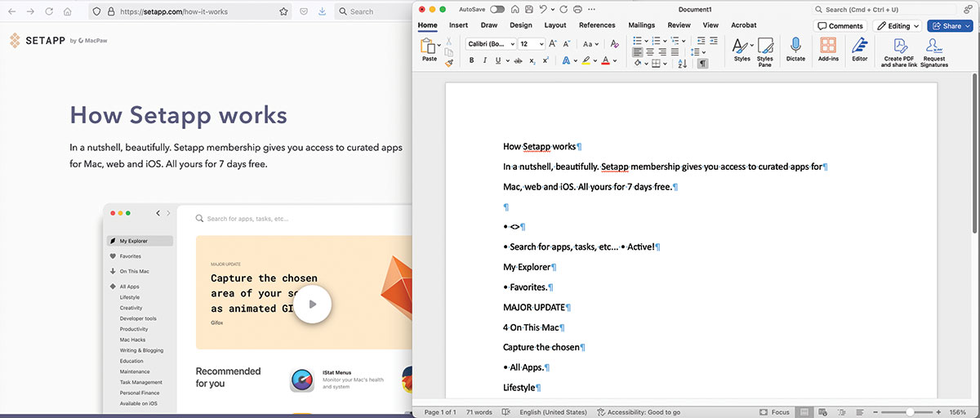Open the Layout ribbon tab

coord(555,25)
